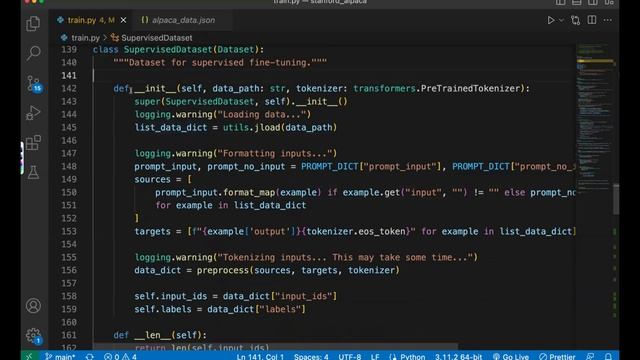This screenshot has height=360, width=640.
Task: Open More Actions ellipsis in editor toolbar
Action: click(x=608, y=20)
